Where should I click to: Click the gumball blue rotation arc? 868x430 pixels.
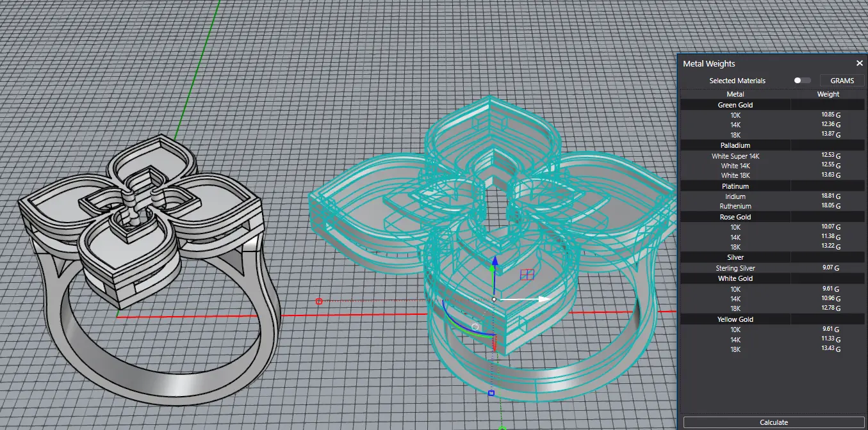tap(448, 315)
